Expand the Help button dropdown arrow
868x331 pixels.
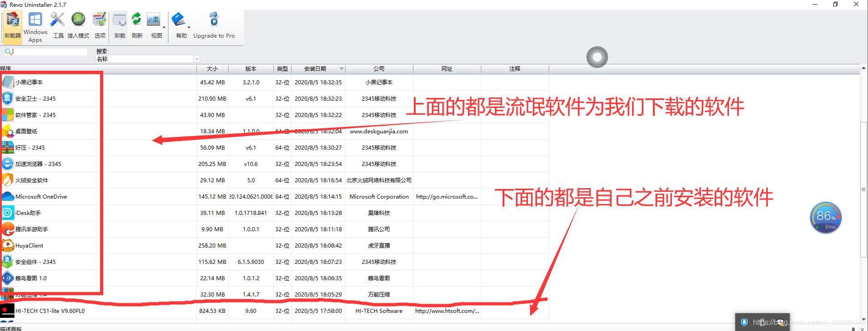click(x=189, y=27)
